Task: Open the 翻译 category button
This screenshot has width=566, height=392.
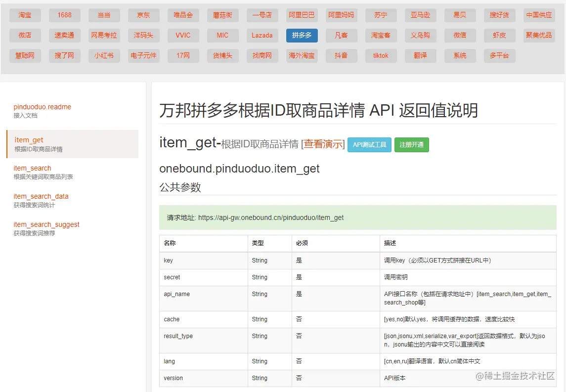Action: pyautogui.click(x=420, y=55)
